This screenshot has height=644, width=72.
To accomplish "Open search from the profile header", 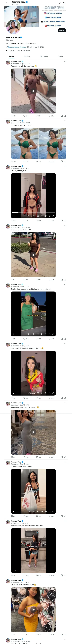I will 64,3.
